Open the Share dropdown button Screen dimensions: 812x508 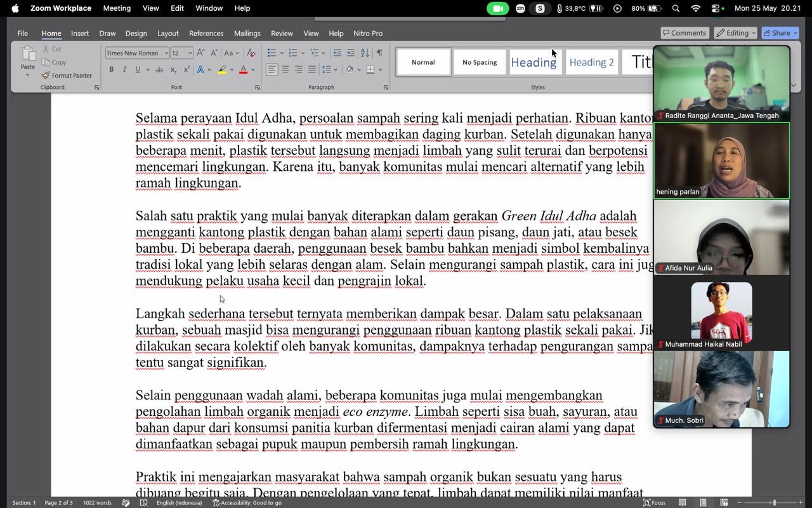coord(780,33)
